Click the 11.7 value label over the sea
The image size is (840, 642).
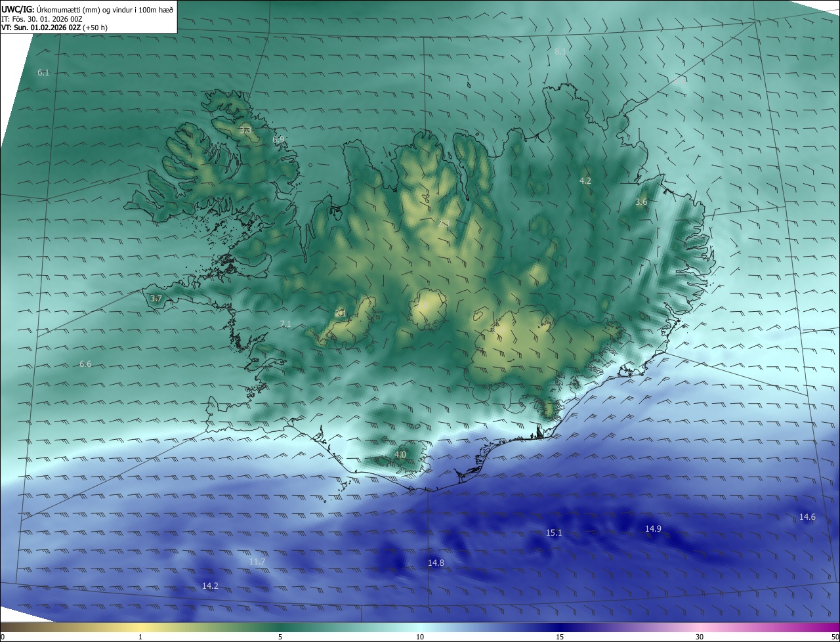(257, 561)
